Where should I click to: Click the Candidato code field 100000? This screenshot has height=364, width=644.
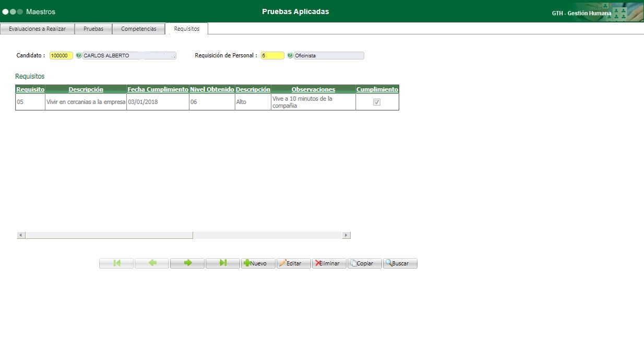click(x=61, y=56)
